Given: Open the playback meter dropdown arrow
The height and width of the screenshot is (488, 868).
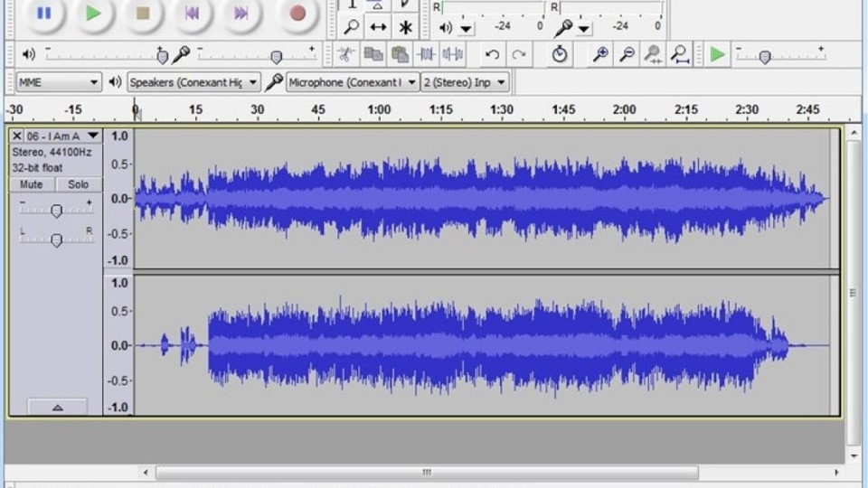Looking at the screenshot, I should coord(467,28).
